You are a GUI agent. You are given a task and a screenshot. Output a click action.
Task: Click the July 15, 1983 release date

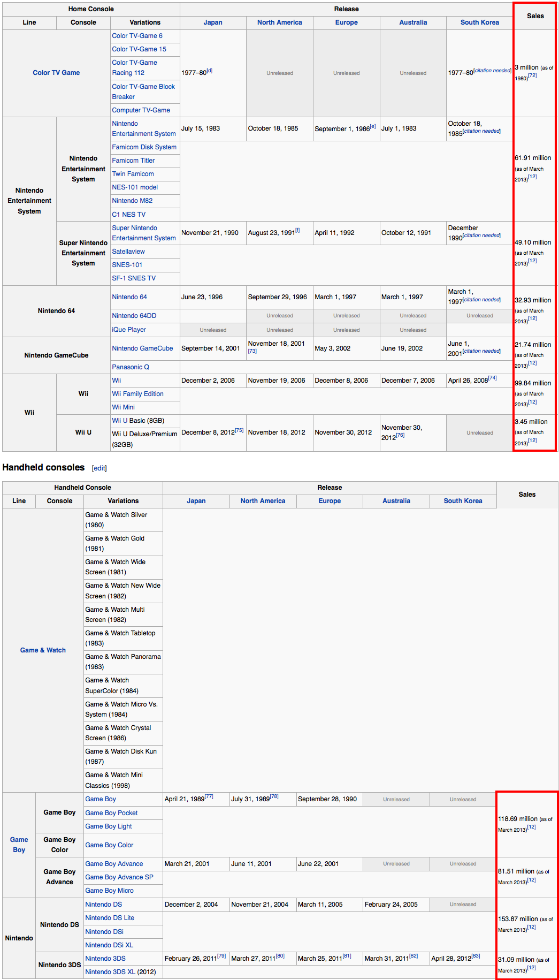tap(201, 128)
